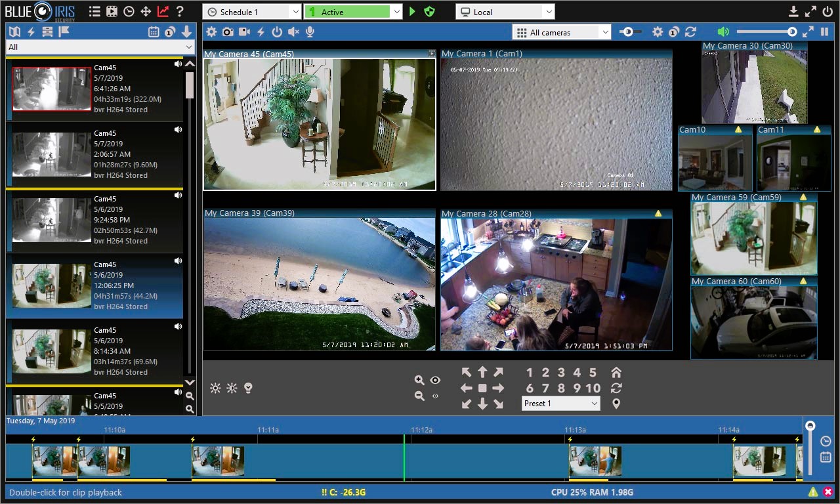This screenshot has height=504, width=840.
Task: Click the infrared light bulb icon
Action: coord(248,388)
